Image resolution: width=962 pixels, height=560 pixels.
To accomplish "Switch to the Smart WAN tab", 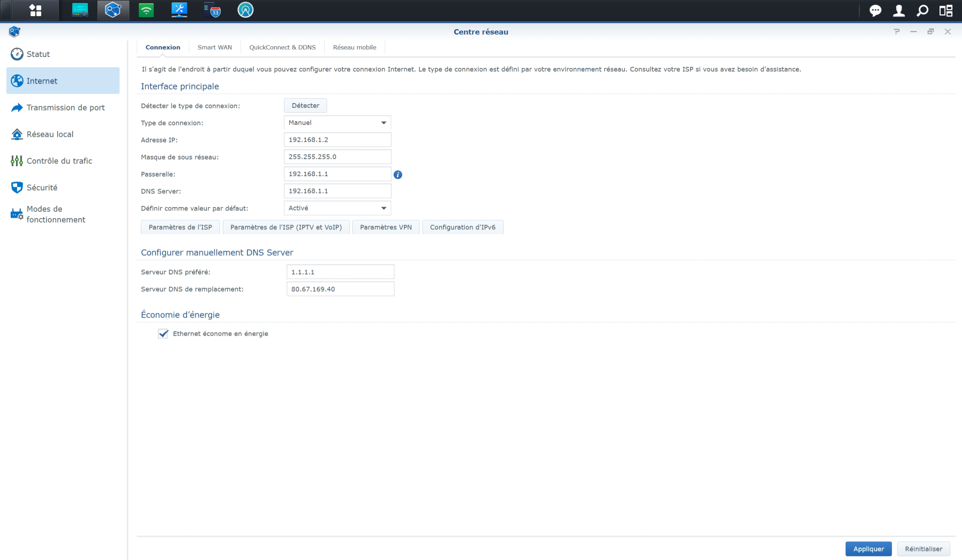I will [x=214, y=47].
